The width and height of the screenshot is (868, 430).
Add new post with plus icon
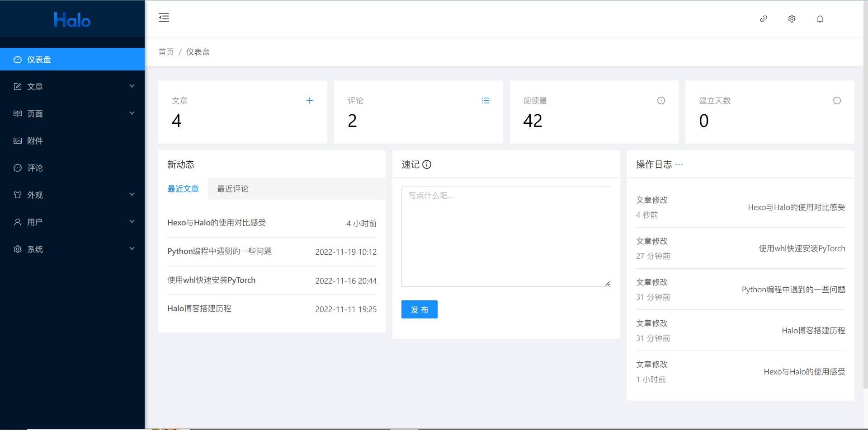[310, 101]
